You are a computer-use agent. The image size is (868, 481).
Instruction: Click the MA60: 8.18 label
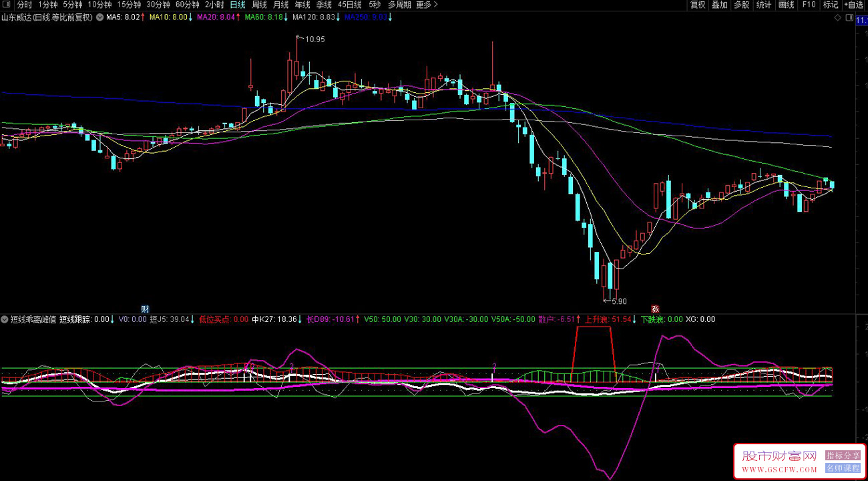pyautogui.click(x=264, y=18)
